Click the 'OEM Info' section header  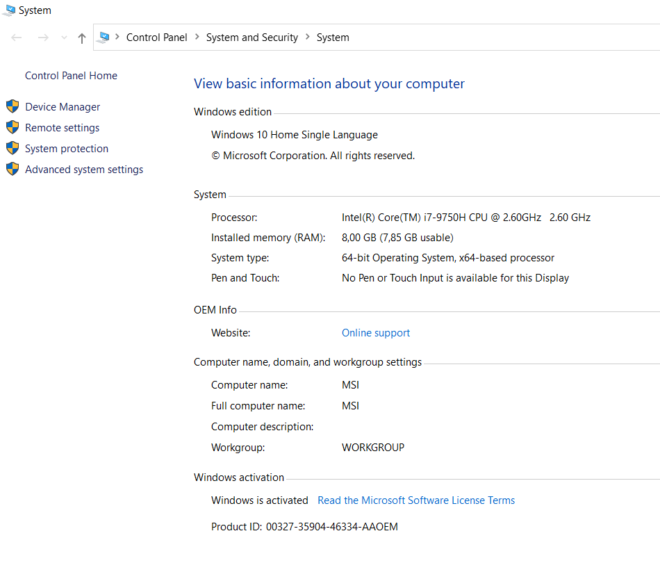[x=215, y=310]
